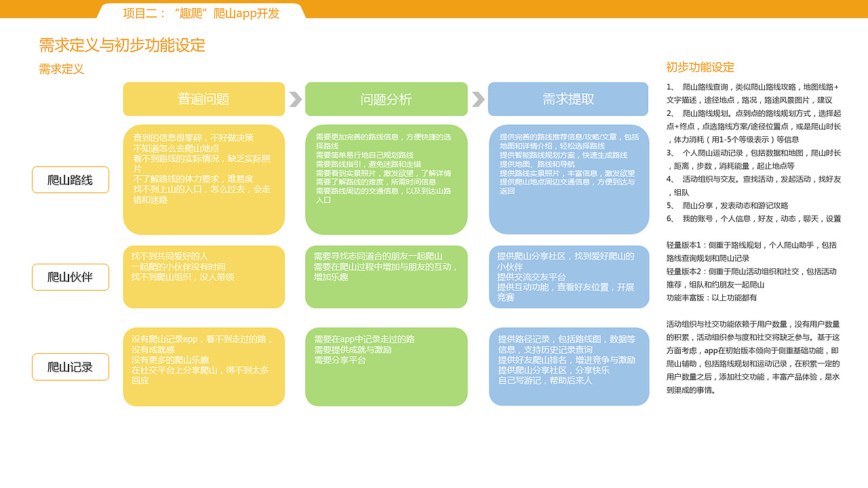The height and width of the screenshot is (488, 868).
Task: Select the 爬山路线 row label
Action: 70,180
